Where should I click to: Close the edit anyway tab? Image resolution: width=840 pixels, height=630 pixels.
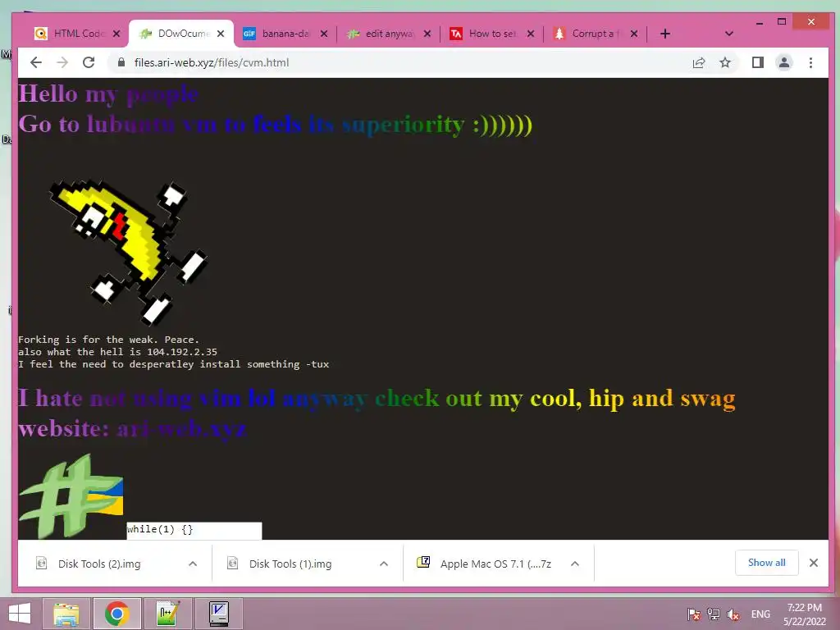[427, 34]
